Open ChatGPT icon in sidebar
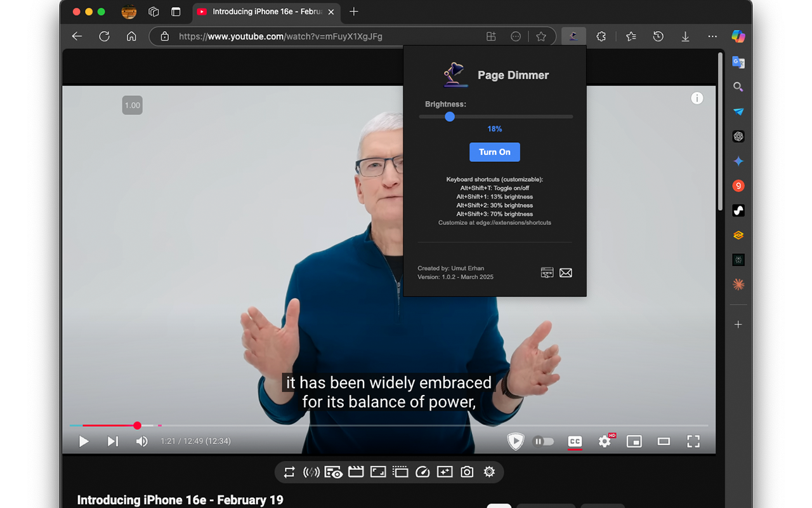Viewport: 812px width, 508px height. tap(738, 136)
